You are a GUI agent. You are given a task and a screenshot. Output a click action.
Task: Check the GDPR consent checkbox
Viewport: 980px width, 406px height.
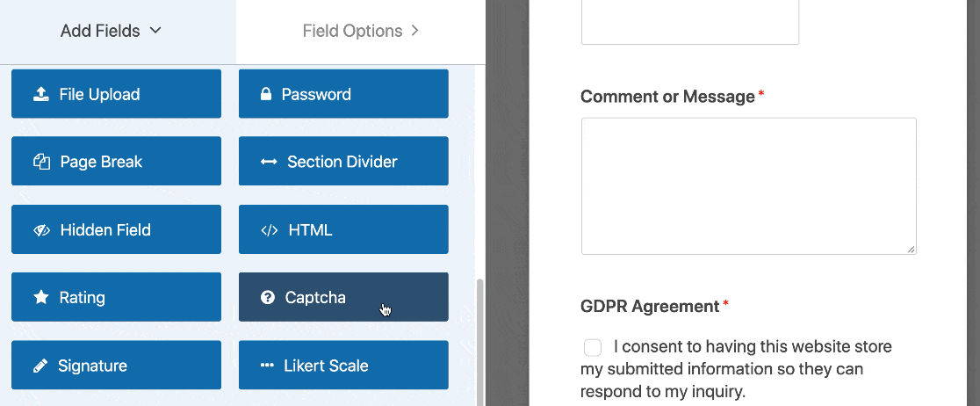click(593, 347)
